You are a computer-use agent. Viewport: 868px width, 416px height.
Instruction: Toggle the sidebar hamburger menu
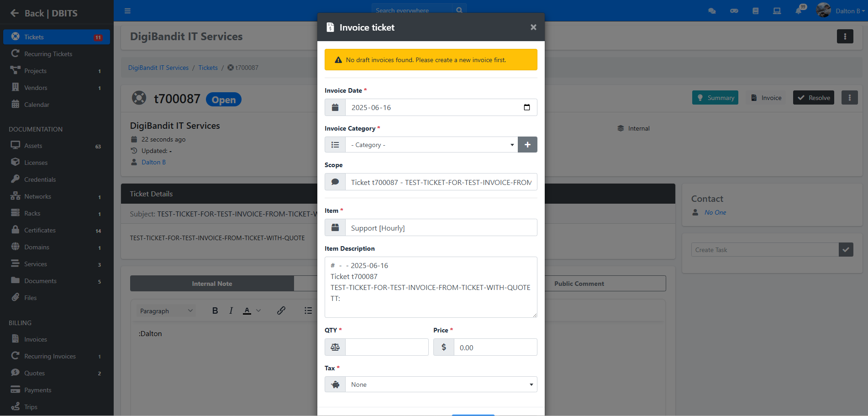(128, 11)
